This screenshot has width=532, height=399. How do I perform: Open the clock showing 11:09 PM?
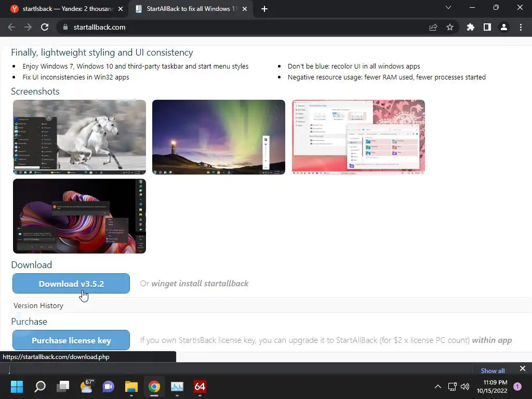click(x=492, y=387)
